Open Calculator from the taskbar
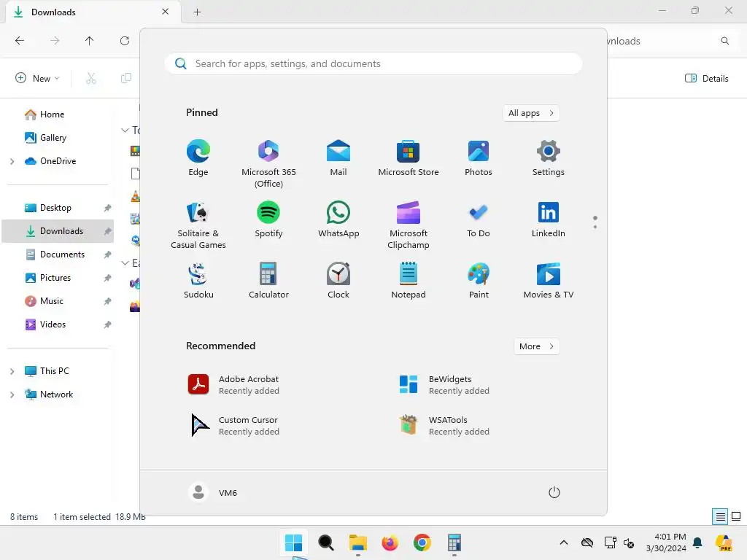 (x=454, y=542)
